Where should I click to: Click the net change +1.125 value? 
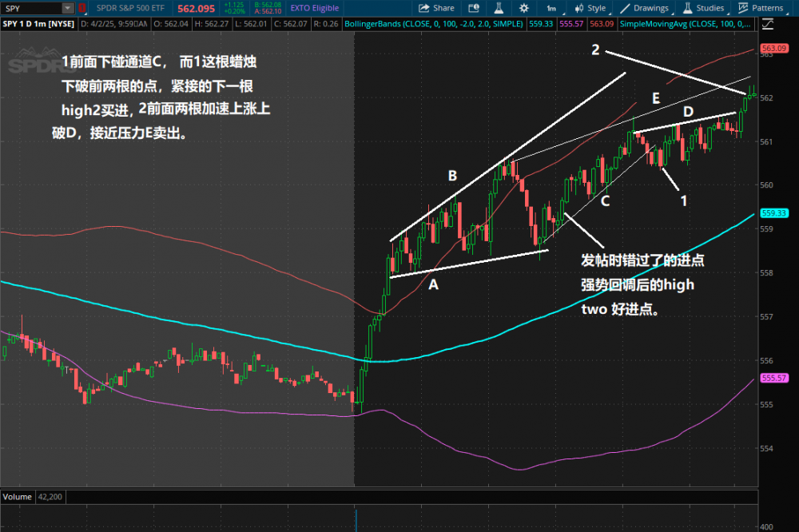pos(234,5)
